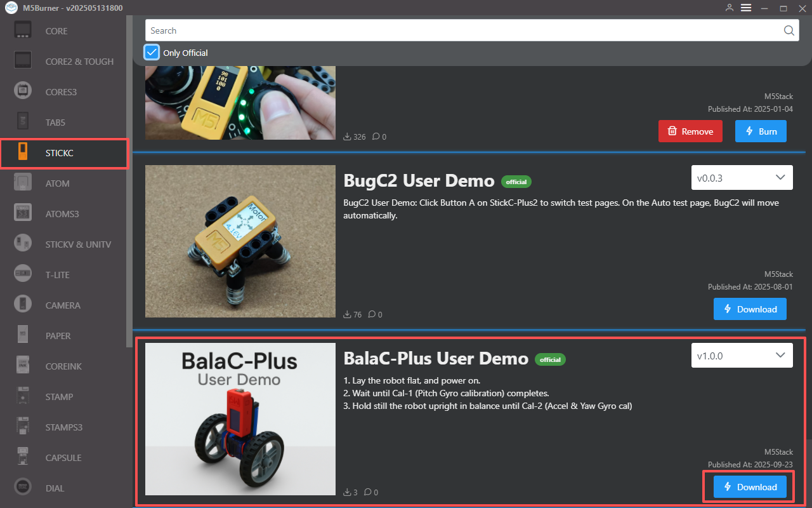The height and width of the screenshot is (508, 812).
Task: Select the ATOMS3 device icon
Action: click(x=23, y=213)
